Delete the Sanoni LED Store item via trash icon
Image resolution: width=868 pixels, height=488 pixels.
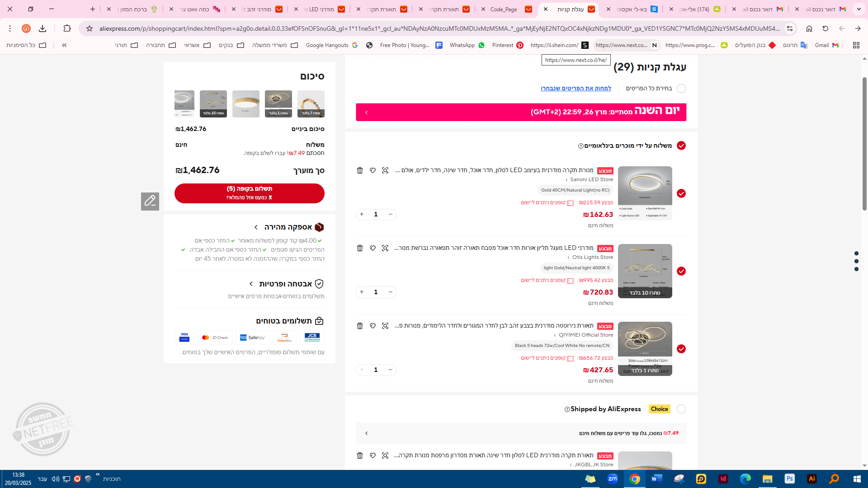tap(360, 170)
